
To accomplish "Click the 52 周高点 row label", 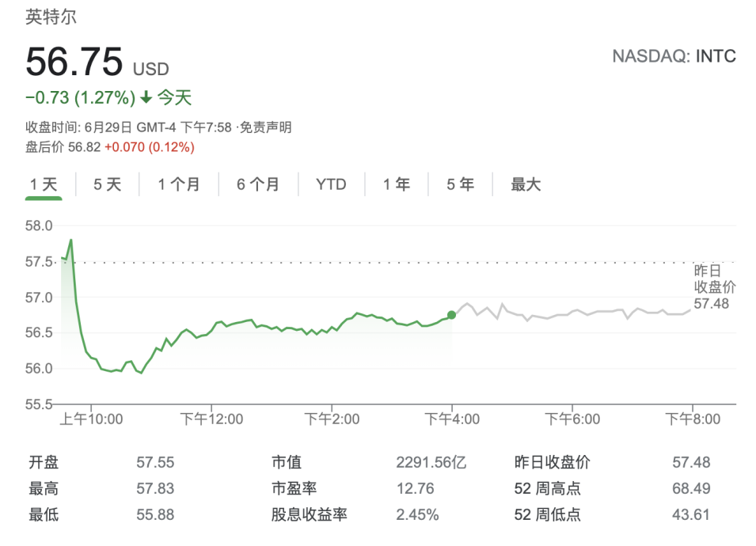I will (547, 489).
